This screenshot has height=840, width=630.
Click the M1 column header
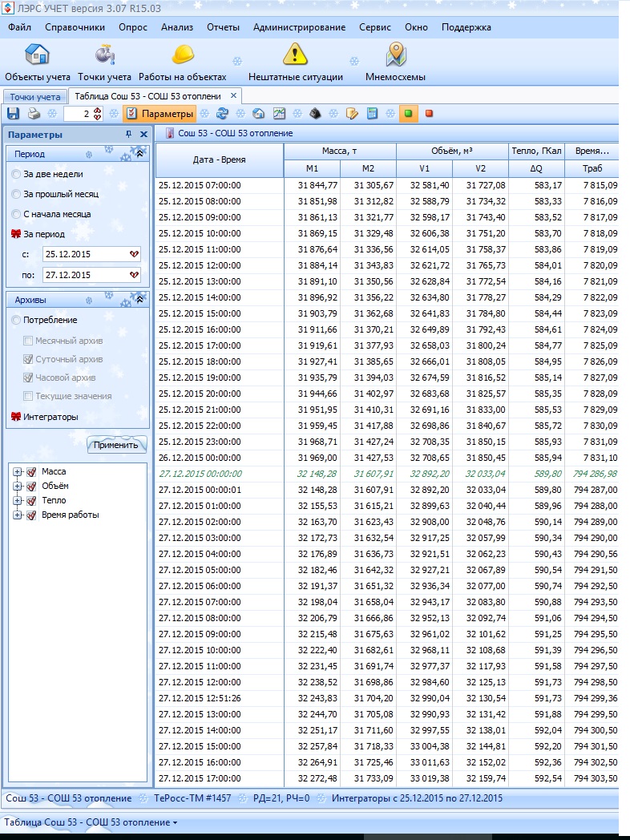312,168
